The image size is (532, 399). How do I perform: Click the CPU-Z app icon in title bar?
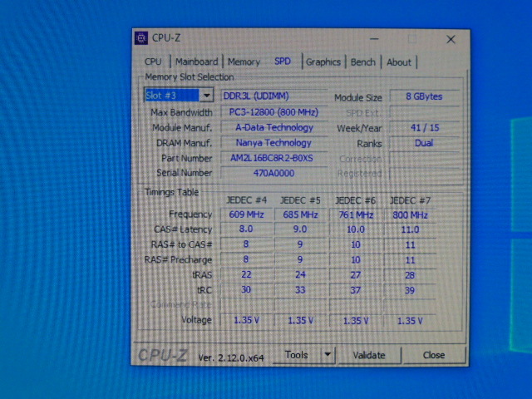pos(141,38)
